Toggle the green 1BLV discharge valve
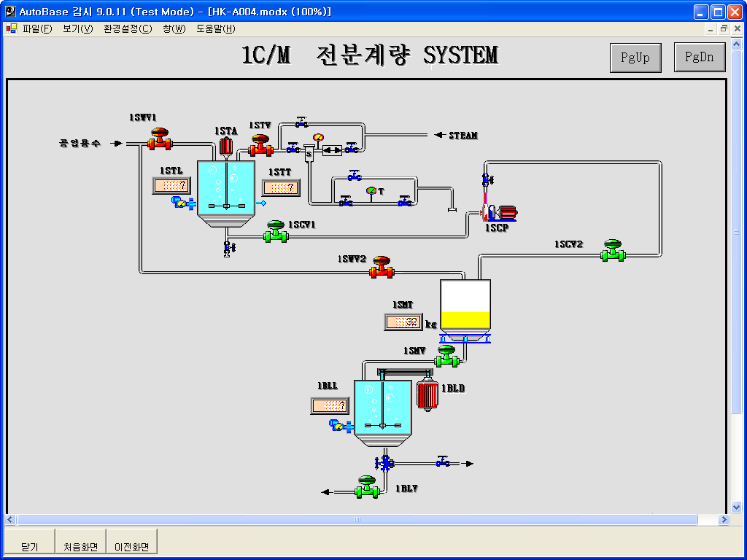 (367, 487)
